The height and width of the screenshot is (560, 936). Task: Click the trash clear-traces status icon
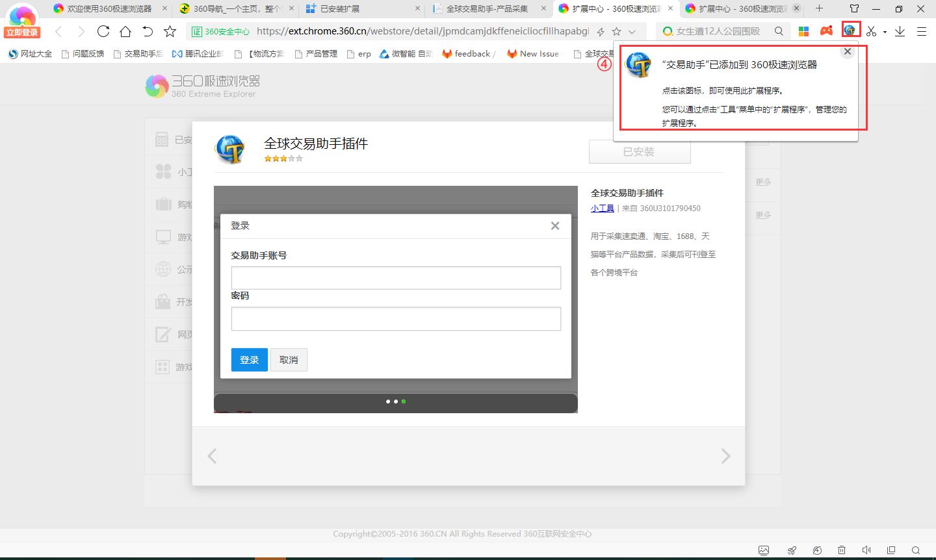(x=842, y=550)
